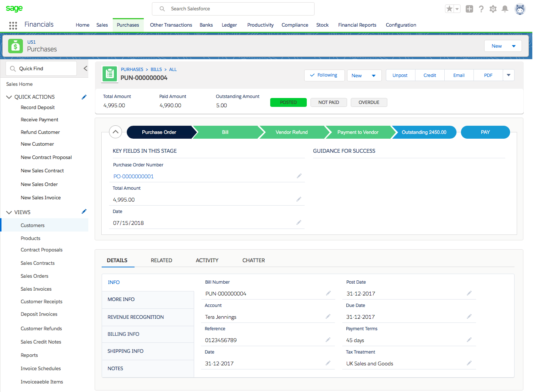Open more actions dropdown next to PDF
This screenshot has height=392, width=533.
pyautogui.click(x=509, y=75)
